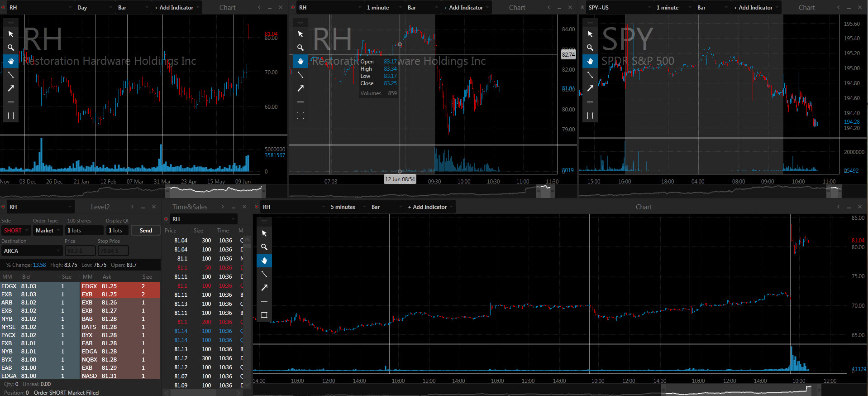Image resolution: width=868 pixels, height=396 pixels.
Task: Select the zoom magnifier in RH Day chart
Action: pyautogui.click(x=11, y=48)
